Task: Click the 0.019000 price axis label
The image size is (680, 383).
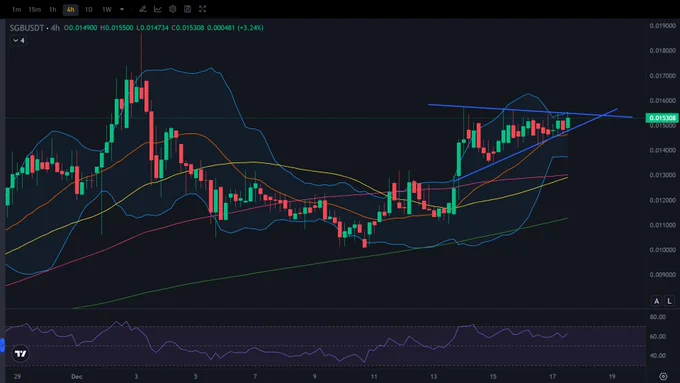Action: (x=663, y=26)
